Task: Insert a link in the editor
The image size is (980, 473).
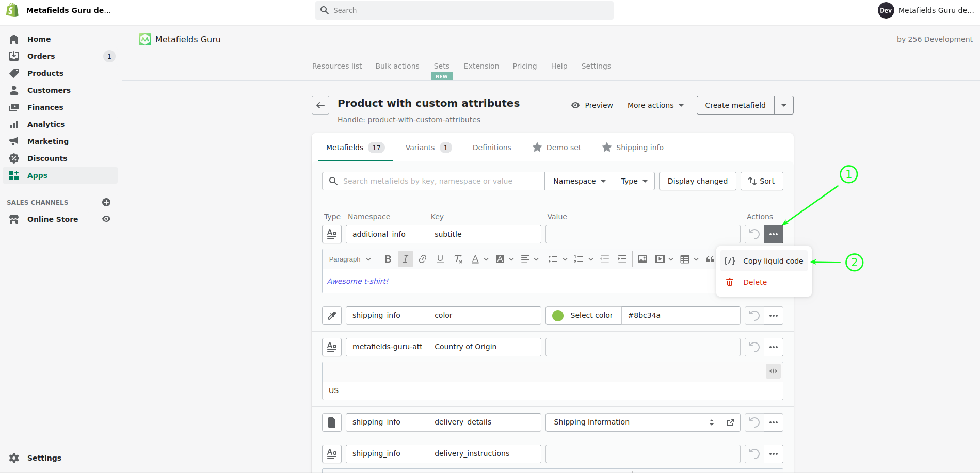Action: 423,259
